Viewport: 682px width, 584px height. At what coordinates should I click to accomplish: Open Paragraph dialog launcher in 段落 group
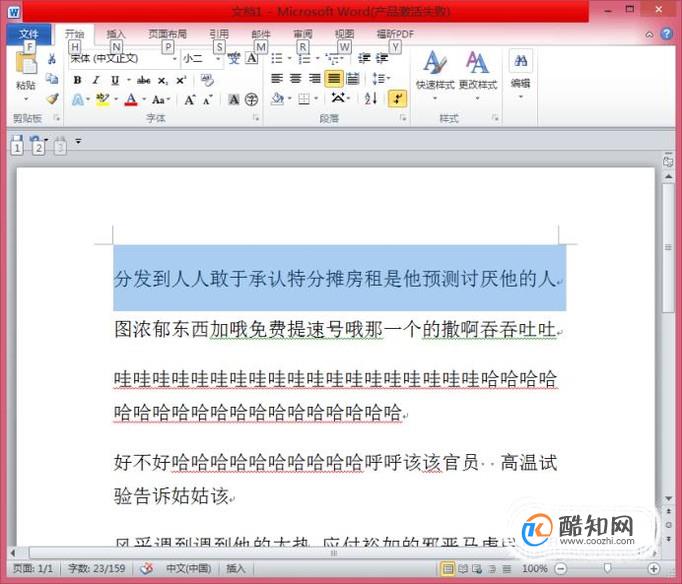(403, 117)
